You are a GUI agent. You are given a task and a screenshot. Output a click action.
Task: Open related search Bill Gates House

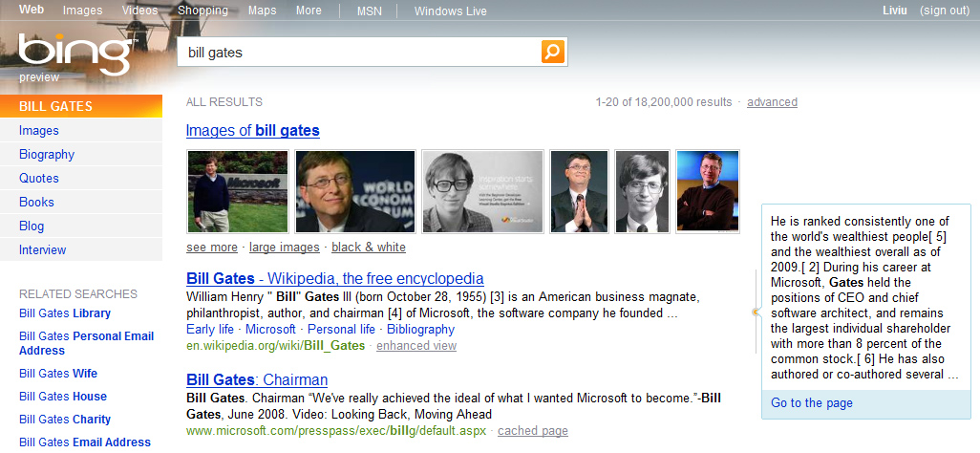63,397
